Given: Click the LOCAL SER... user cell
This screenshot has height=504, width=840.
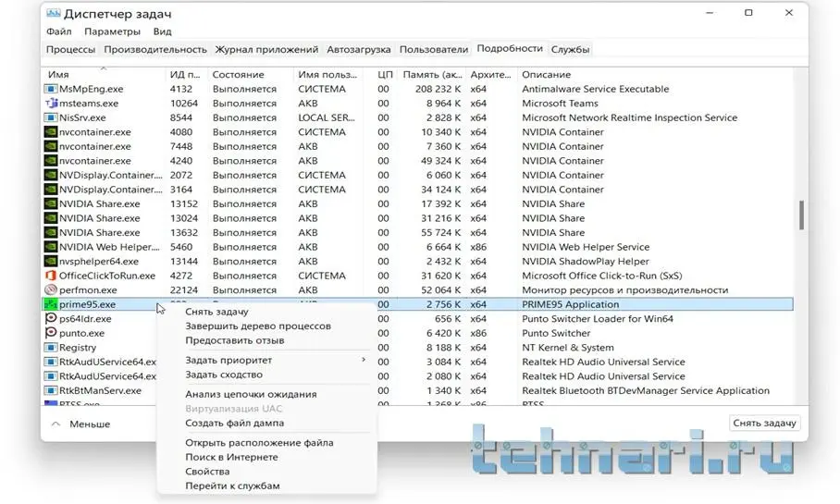Looking at the screenshot, I should pyautogui.click(x=327, y=117).
